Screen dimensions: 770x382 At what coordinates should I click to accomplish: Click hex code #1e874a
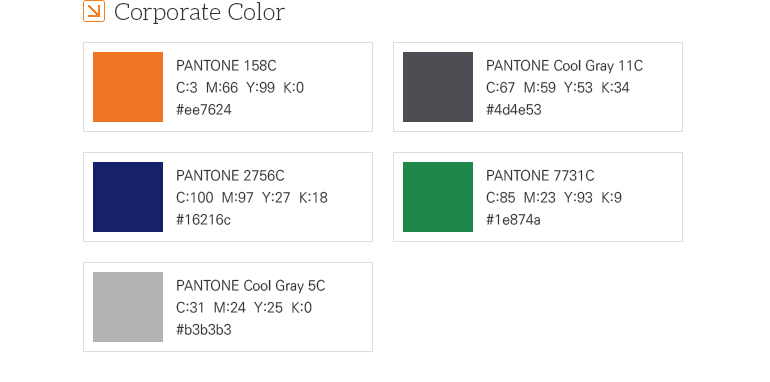[x=513, y=219]
